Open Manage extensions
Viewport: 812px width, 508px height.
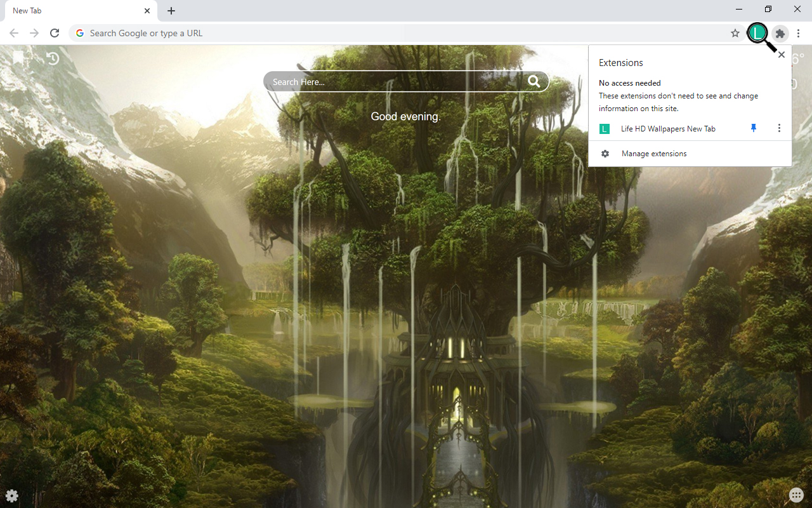pyautogui.click(x=690, y=154)
